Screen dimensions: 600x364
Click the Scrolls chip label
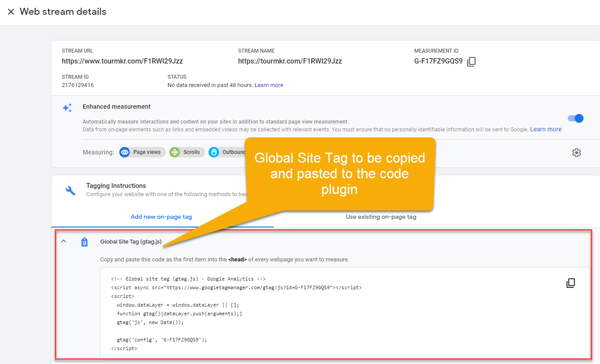(x=192, y=152)
